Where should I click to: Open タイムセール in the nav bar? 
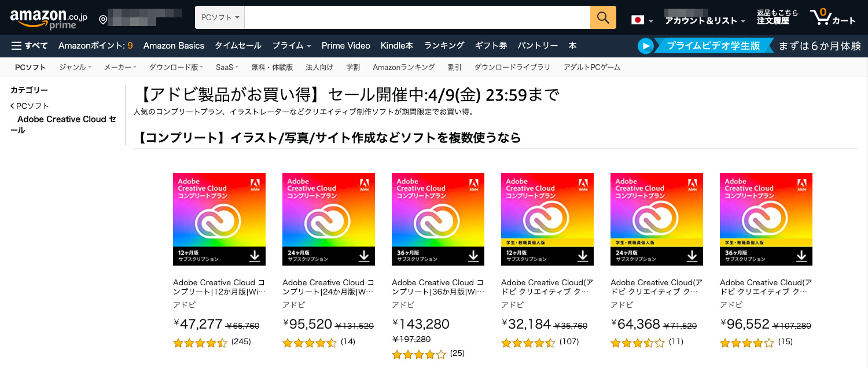pyautogui.click(x=238, y=46)
